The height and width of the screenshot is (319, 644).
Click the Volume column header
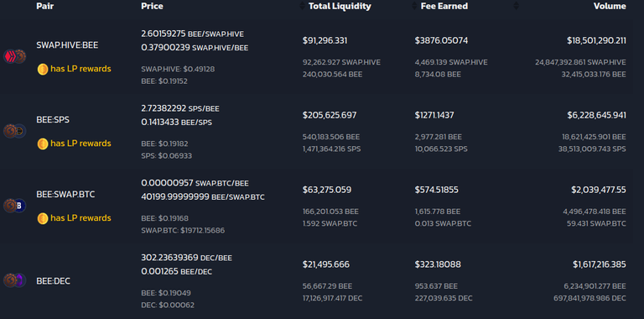point(610,6)
